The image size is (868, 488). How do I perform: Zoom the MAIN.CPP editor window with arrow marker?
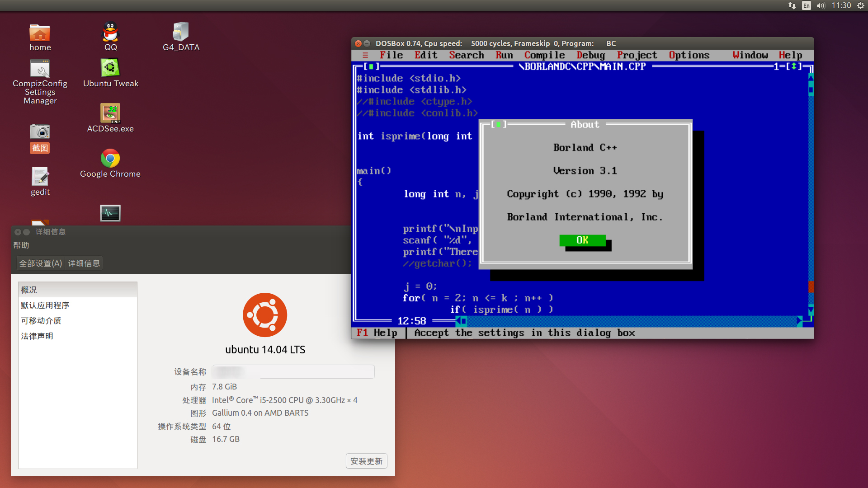pyautogui.click(x=793, y=66)
